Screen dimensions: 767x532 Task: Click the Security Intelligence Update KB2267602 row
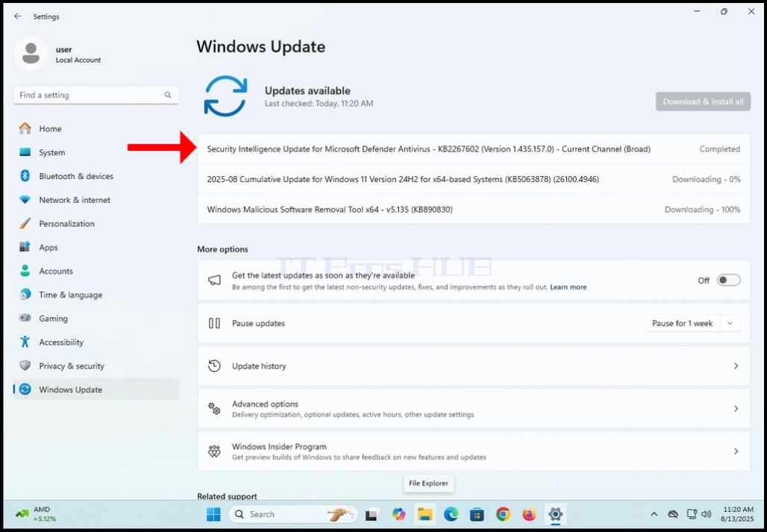click(x=474, y=149)
